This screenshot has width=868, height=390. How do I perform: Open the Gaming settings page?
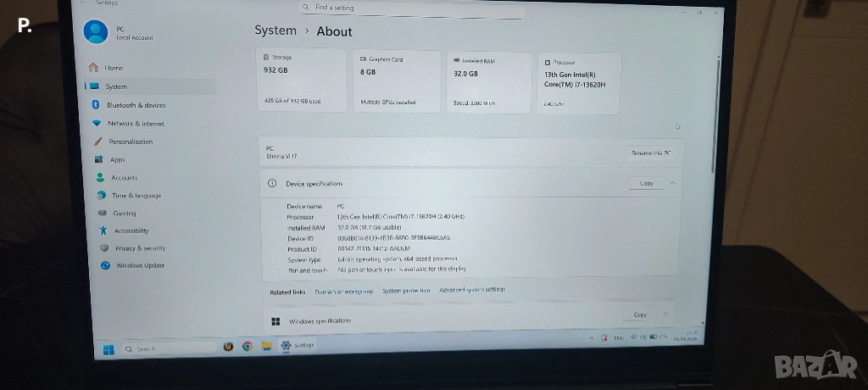(124, 214)
